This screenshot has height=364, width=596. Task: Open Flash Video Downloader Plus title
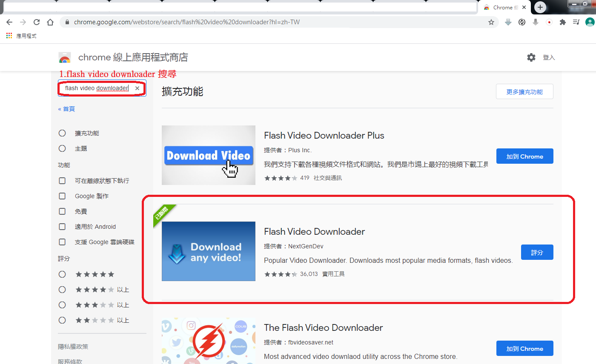pyautogui.click(x=324, y=136)
